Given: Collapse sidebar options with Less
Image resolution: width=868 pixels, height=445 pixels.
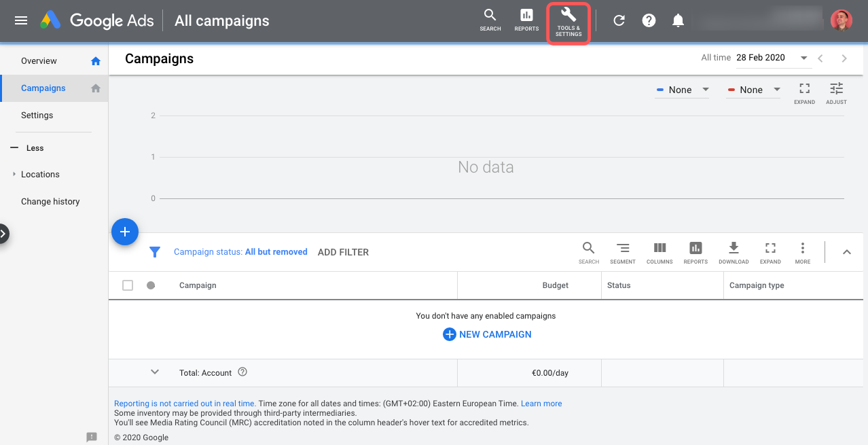Looking at the screenshot, I should point(28,148).
